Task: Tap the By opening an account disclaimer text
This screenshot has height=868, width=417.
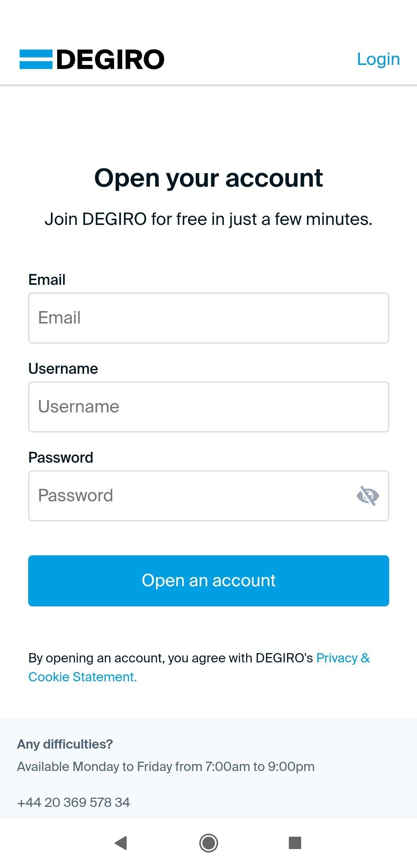Action: (171, 658)
